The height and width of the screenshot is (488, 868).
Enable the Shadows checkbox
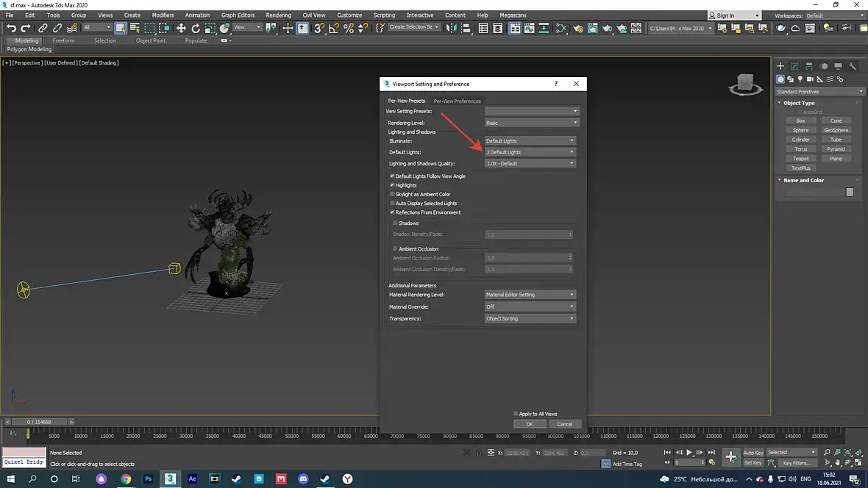(x=395, y=223)
